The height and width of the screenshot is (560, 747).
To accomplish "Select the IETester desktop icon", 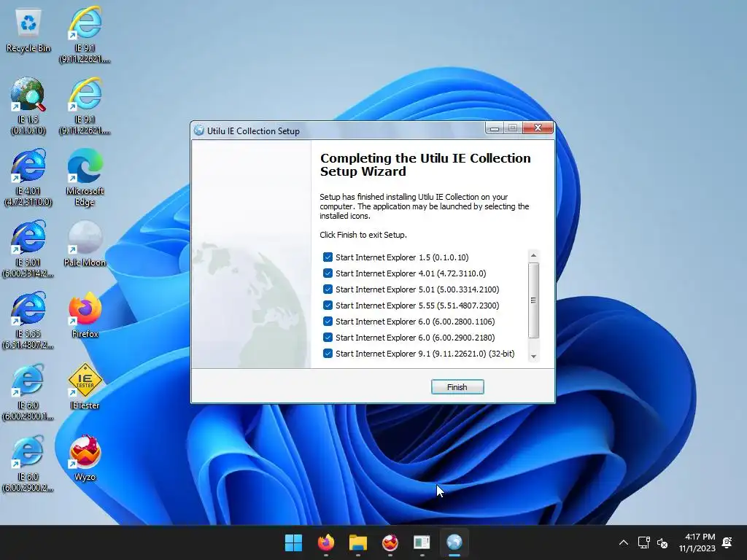I will [x=85, y=386].
